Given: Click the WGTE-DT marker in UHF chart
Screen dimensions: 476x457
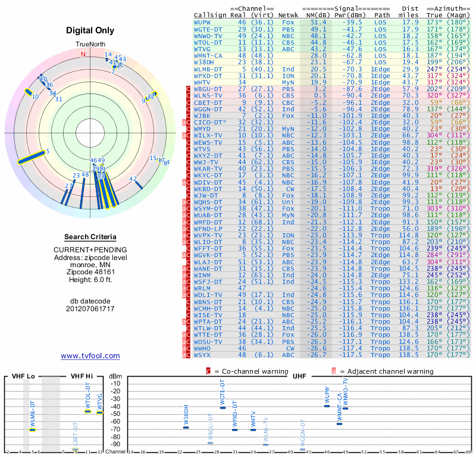Looking at the screenshot, I should pyautogui.click(x=223, y=408).
